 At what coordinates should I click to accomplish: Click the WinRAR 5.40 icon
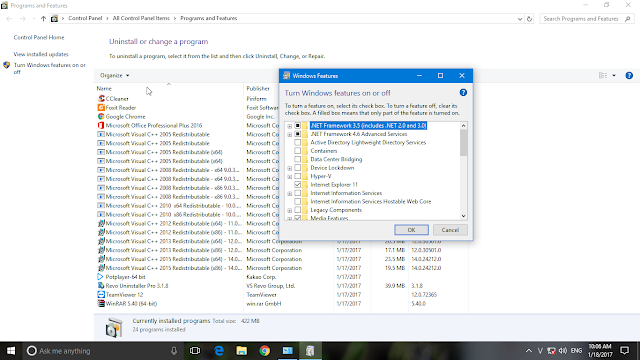[101, 304]
